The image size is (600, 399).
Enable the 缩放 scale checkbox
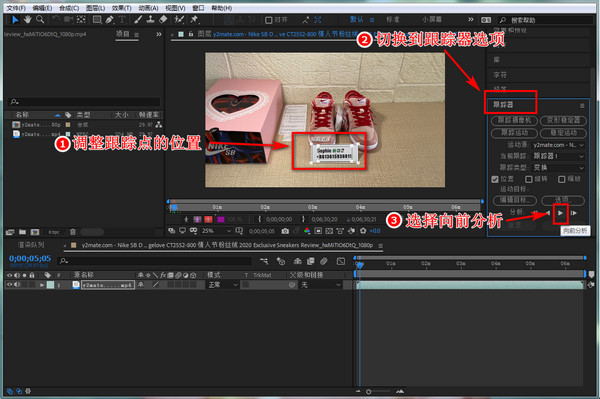pyautogui.click(x=562, y=179)
